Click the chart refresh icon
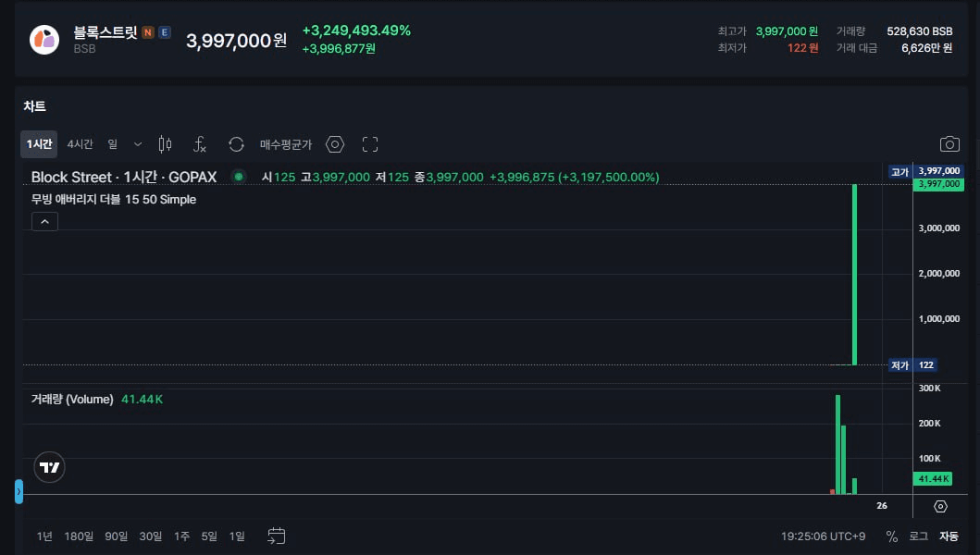This screenshot has width=980, height=555. (237, 144)
